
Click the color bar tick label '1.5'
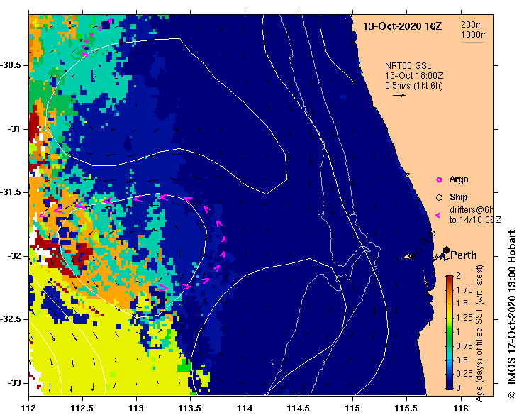[x=462, y=304]
